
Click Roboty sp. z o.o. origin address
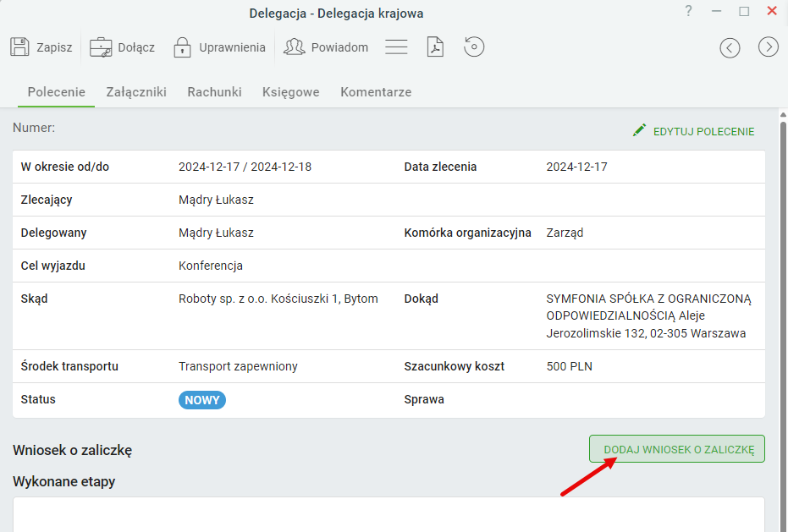click(x=278, y=299)
